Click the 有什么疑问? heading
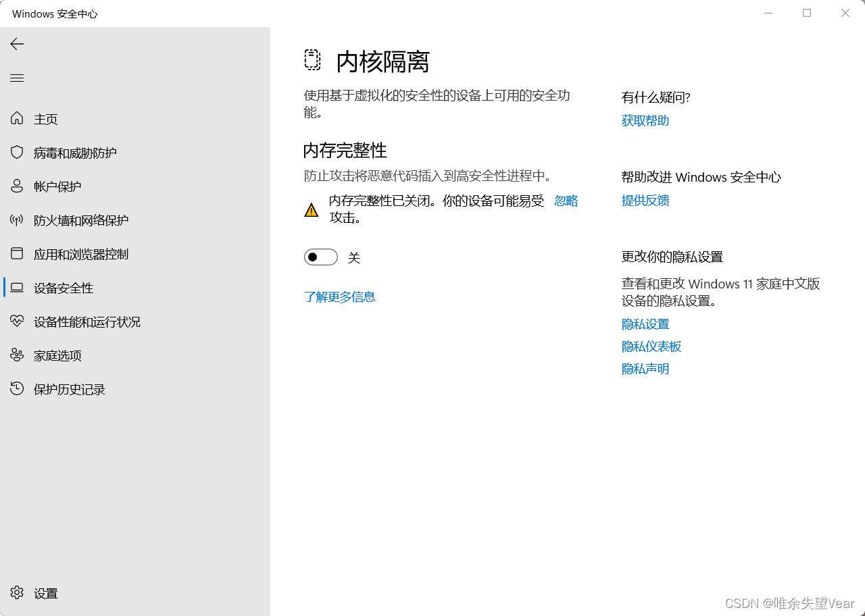Image resolution: width=865 pixels, height=616 pixels. click(656, 97)
